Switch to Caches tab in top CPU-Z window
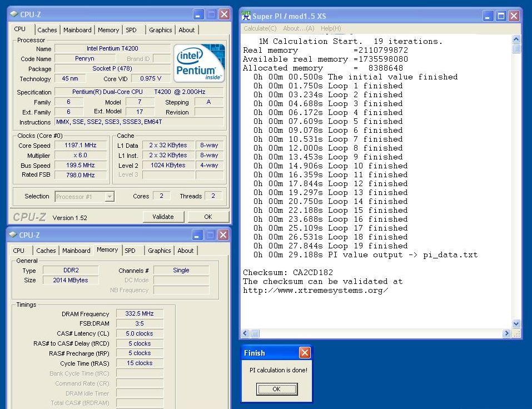The height and width of the screenshot is (409, 532). [x=47, y=30]
